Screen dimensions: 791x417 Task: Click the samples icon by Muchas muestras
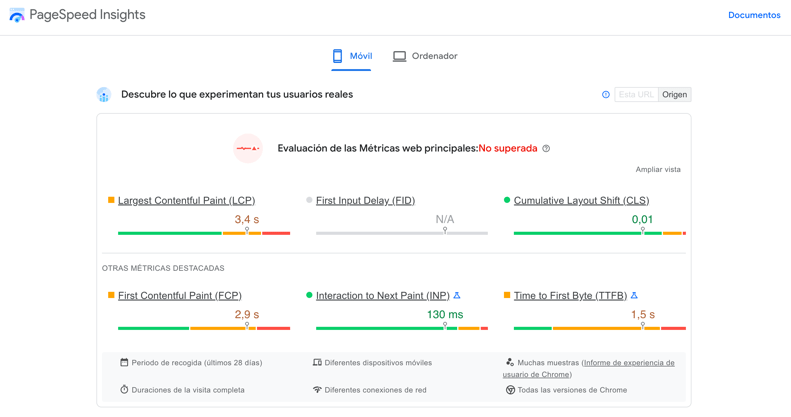510,362
